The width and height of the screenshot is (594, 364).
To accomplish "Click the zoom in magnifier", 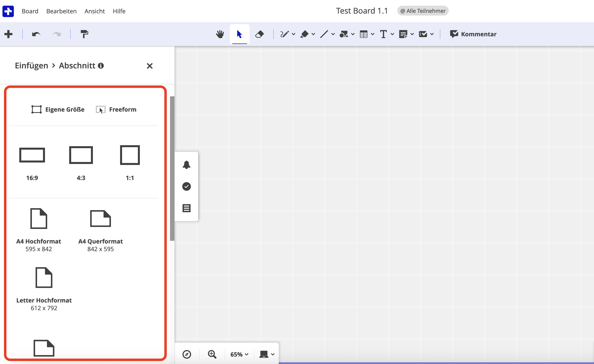I will click(212, 354).
